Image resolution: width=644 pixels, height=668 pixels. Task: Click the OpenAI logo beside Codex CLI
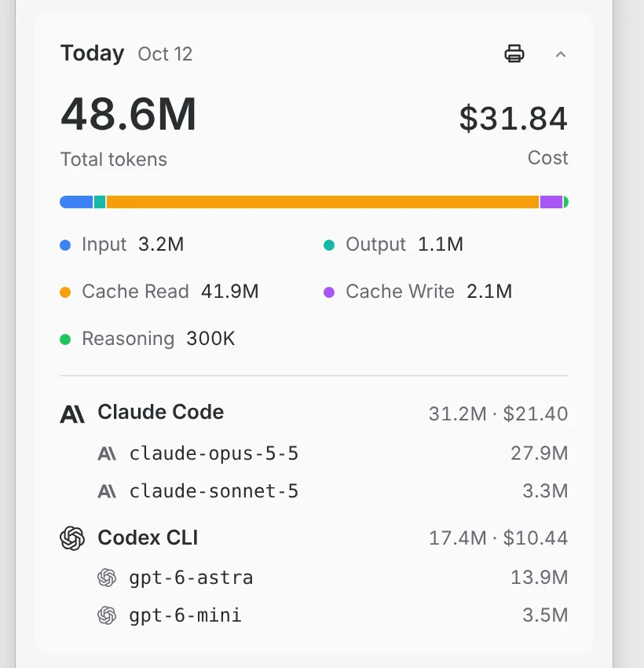[x=72, y=538]
